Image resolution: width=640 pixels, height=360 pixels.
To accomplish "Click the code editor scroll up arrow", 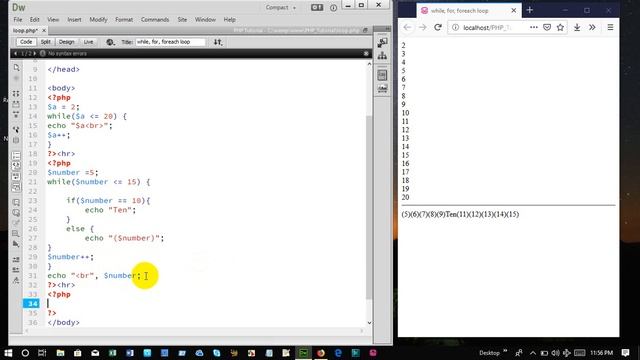I will 369,64.
